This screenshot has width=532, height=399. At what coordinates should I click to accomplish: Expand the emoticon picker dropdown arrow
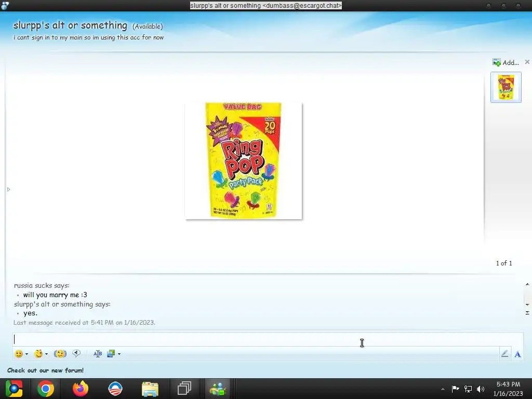(27, 354)
